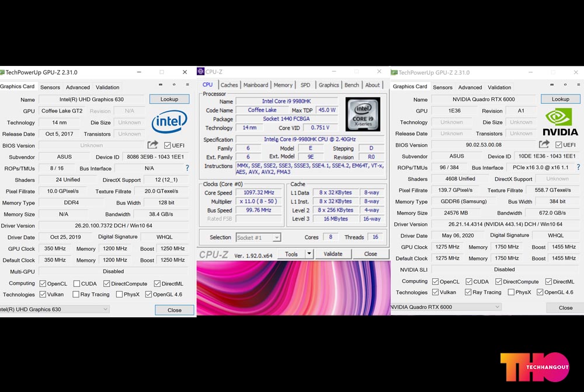Toggle CUDA checkbox in Intel GPU-Z
This screenshot has height=392, width=584.
(77, 283)
